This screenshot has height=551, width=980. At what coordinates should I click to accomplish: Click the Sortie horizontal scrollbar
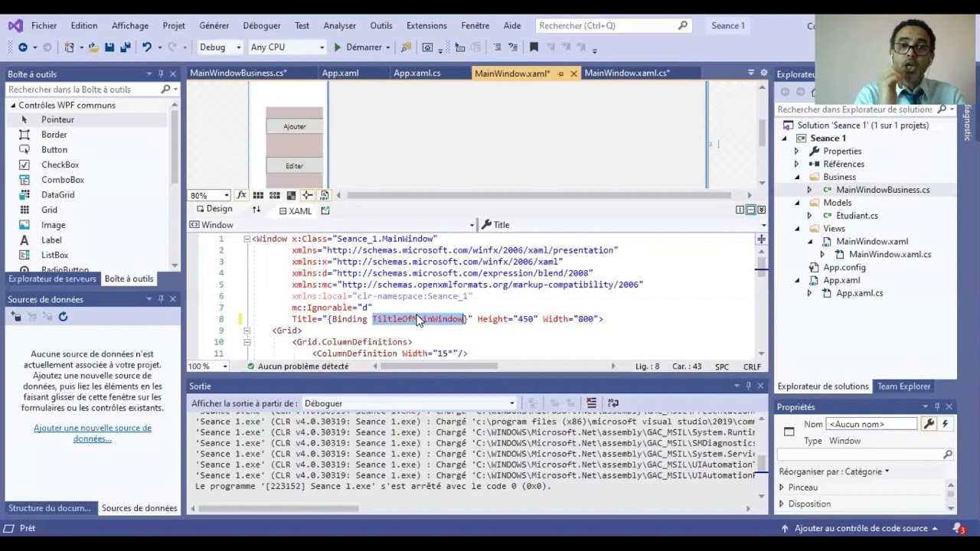tap(469, 508)
